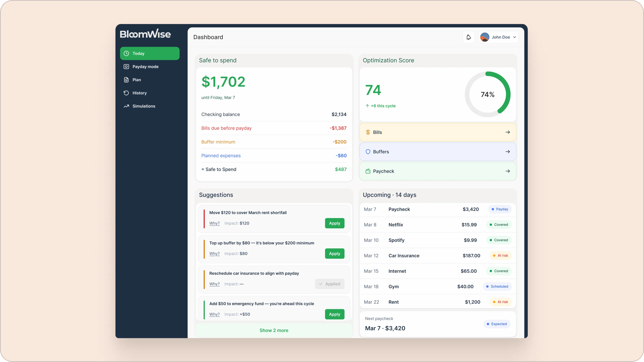Image resolution: width=644 pixels, height=362 pixels.
Task: Click the shield icon on Buffers
Action: (x=368, y=152)
